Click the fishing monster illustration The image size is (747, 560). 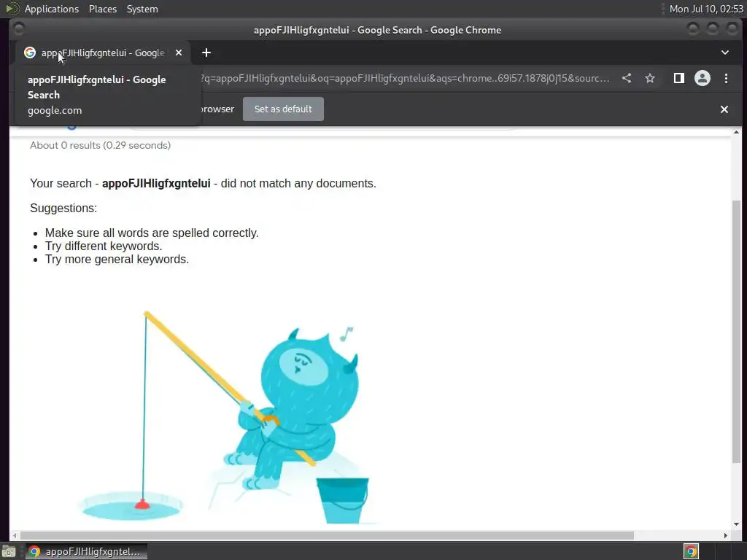point(228,418)
